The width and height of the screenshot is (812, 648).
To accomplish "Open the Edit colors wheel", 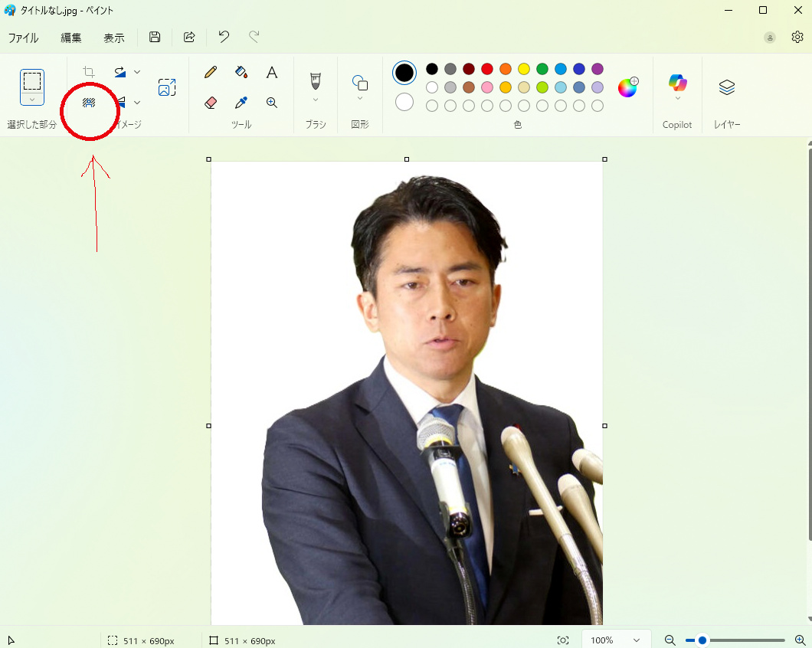I will [627, 87].
